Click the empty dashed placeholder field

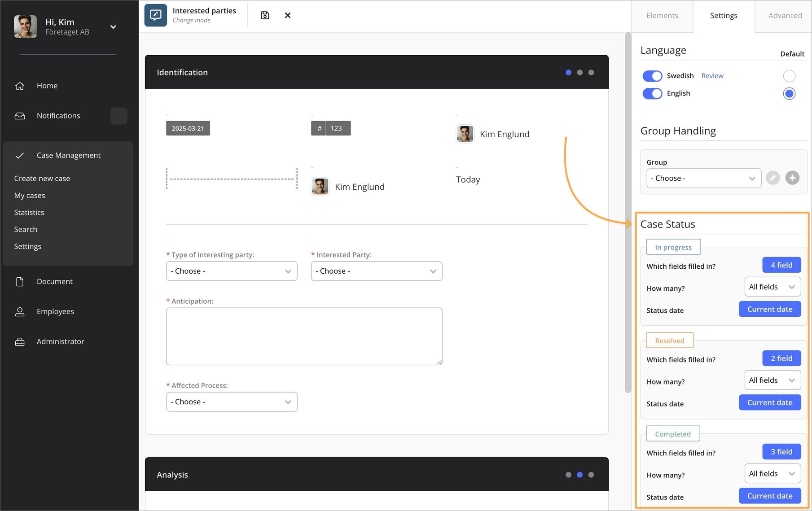pos(232,179)
